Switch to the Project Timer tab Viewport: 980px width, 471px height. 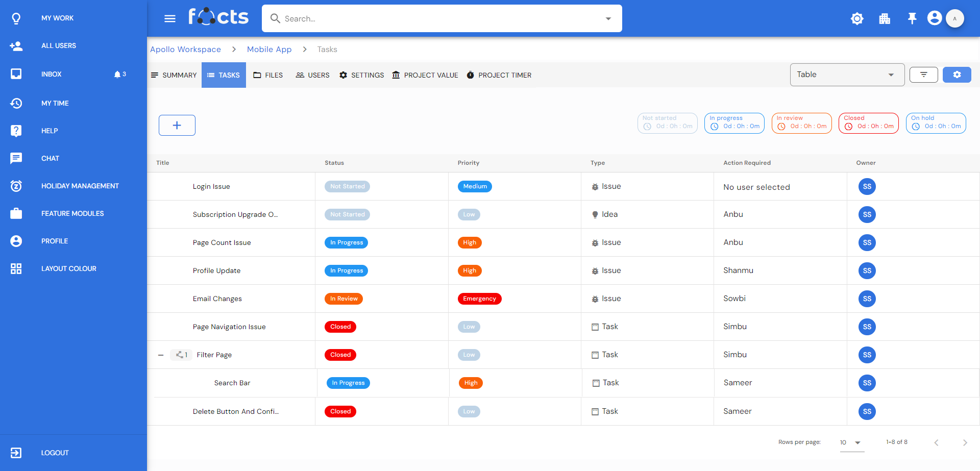(x=499, y=75)
